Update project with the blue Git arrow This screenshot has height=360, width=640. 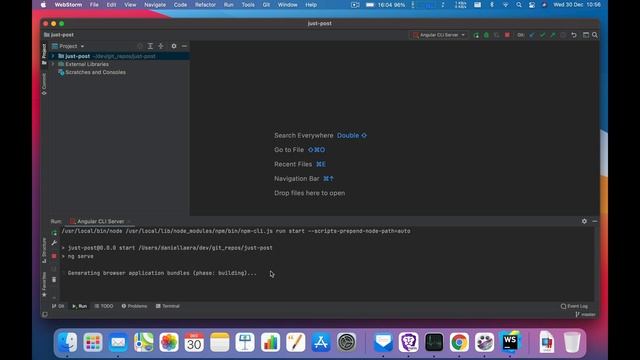(x=532, y=35)
